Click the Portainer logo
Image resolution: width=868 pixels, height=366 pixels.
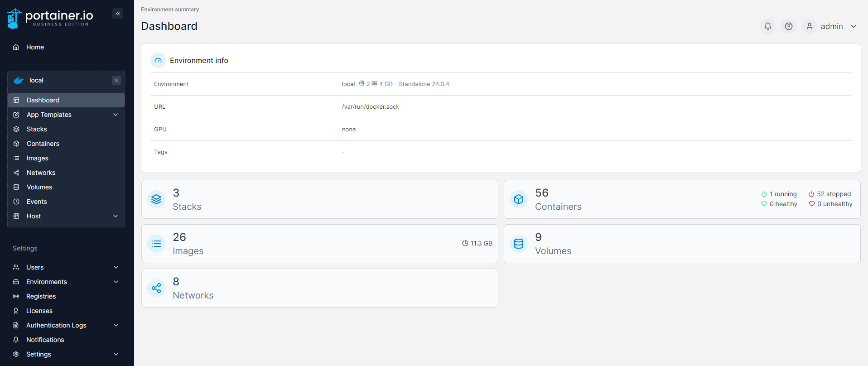(x=50, y=18)
